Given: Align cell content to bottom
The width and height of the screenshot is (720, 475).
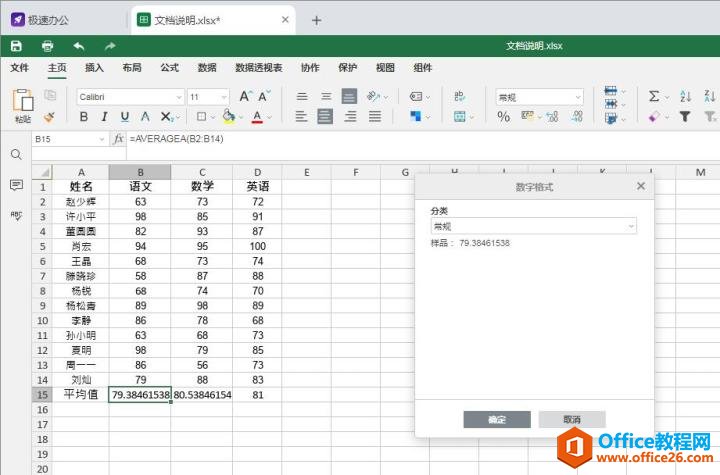Looking at the screenshot, I should 349,96.
